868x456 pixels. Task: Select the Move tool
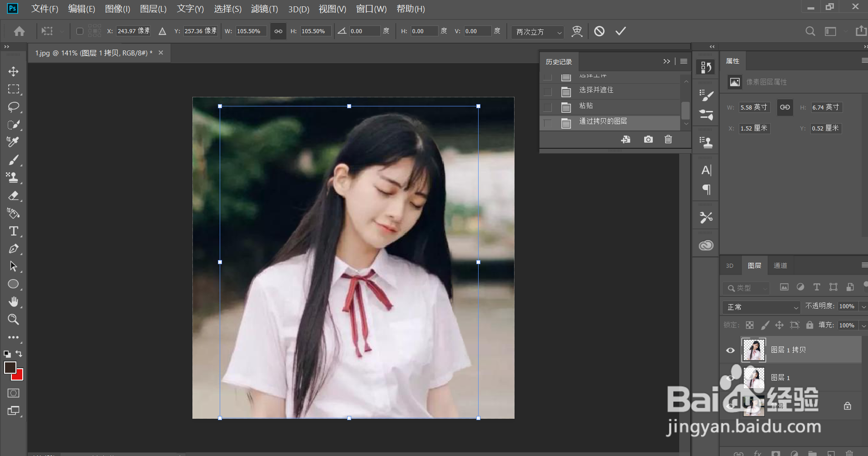[13, 71]
